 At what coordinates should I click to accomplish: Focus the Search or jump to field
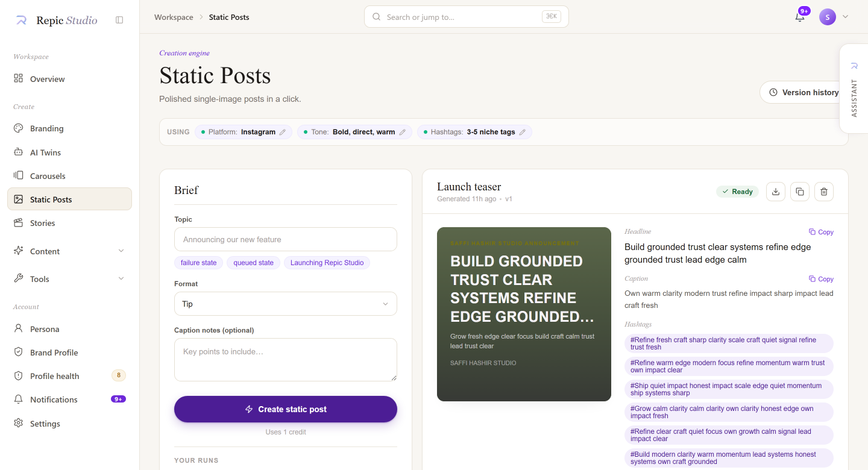tap(466, 17)
